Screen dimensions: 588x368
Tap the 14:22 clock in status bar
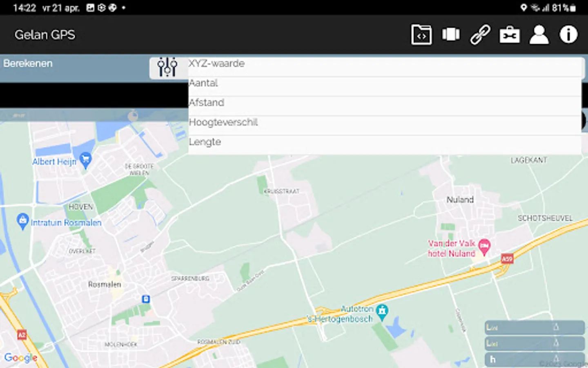[x=24, y=8]
